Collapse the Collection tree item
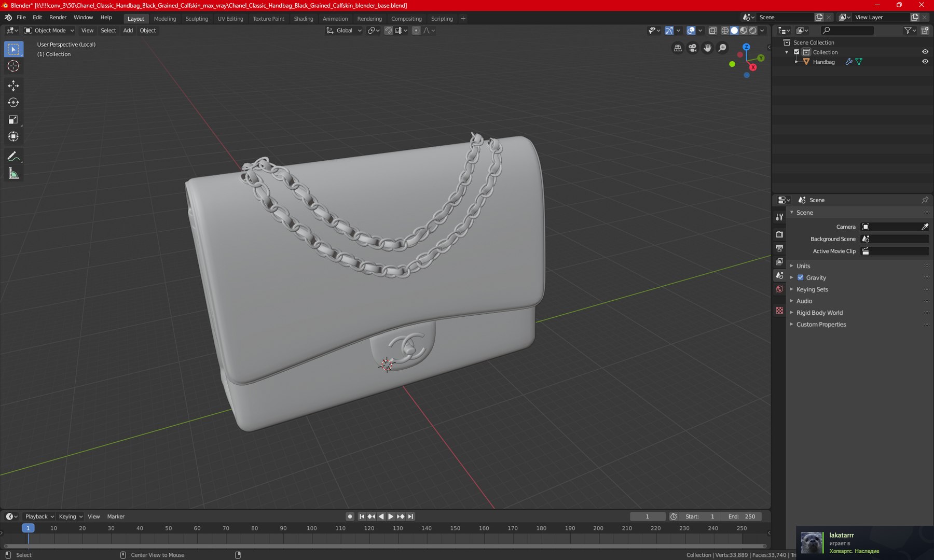This screenshot has width=934, height=560. 787,52
